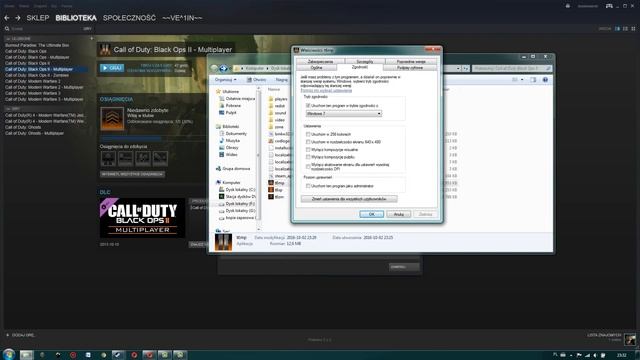Open Explorer help question mark icon
640x360 pixels.
545,80
